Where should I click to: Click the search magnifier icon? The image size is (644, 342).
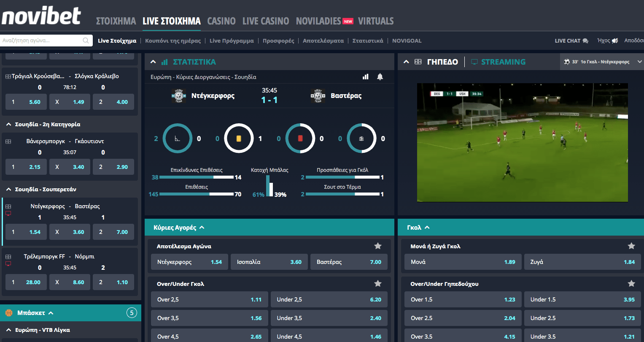(x=86, y=41)
